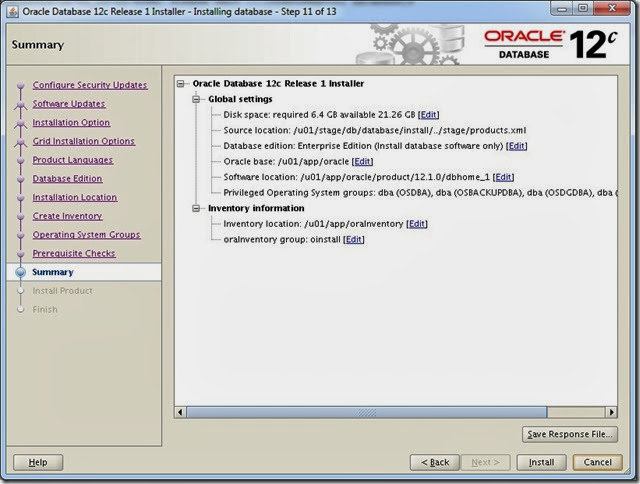This screenshot has height=484, width=640.
Task: Click the horizontal scrollbar thumb
Action: (367, 412)
